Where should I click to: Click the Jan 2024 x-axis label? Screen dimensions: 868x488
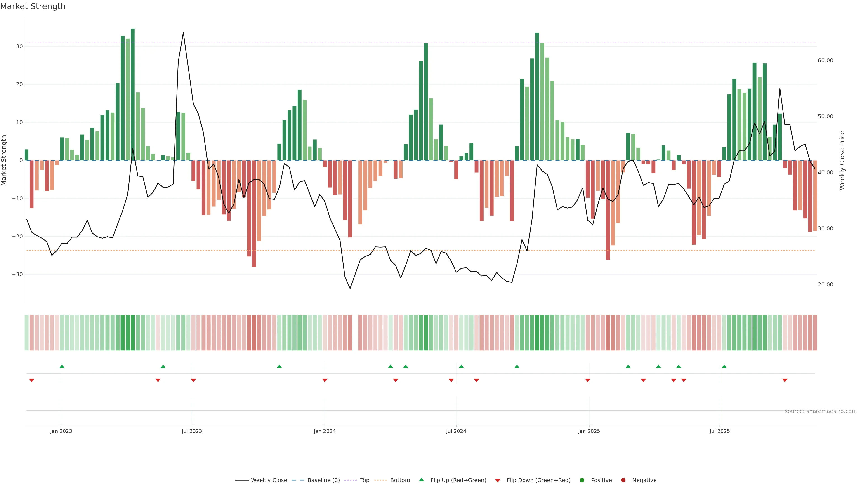325,431
